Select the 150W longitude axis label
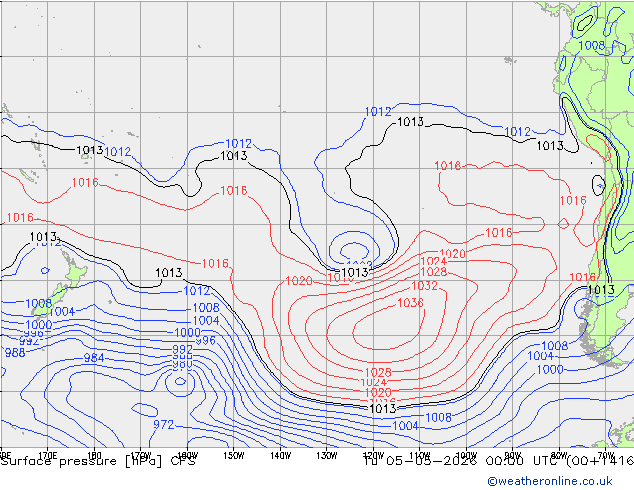 tap(234, 456)
